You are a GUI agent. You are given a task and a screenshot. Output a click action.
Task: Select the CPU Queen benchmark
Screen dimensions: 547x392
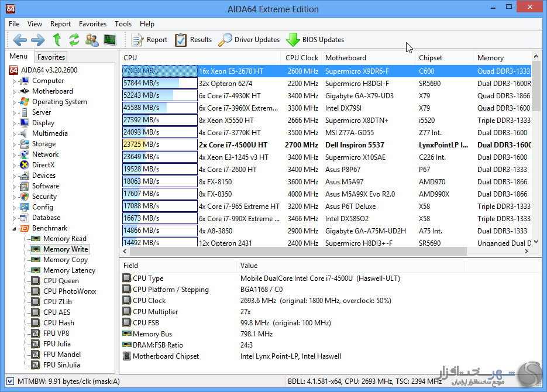point(61,281)
